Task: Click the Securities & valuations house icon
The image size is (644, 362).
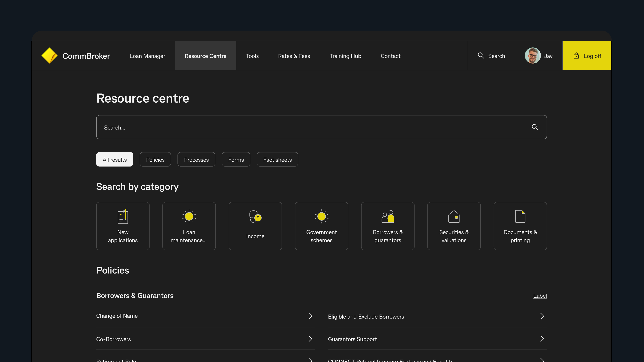Action: 454,216
